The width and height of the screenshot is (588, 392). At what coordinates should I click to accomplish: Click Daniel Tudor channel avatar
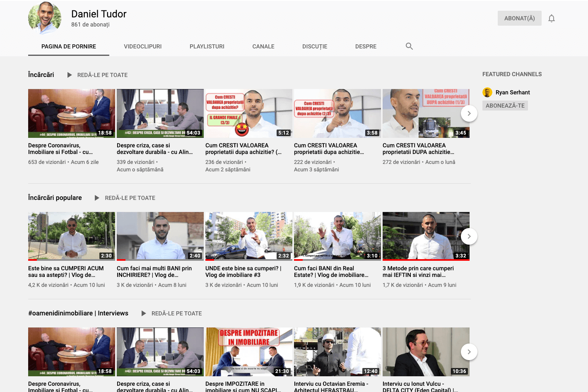[x=45, y=18]
